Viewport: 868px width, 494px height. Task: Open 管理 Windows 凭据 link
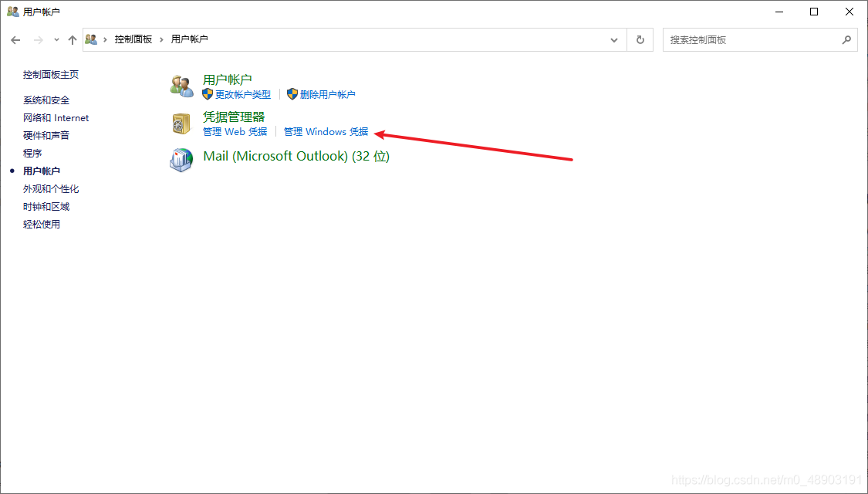pyautogui.click(x=326, y=132)
